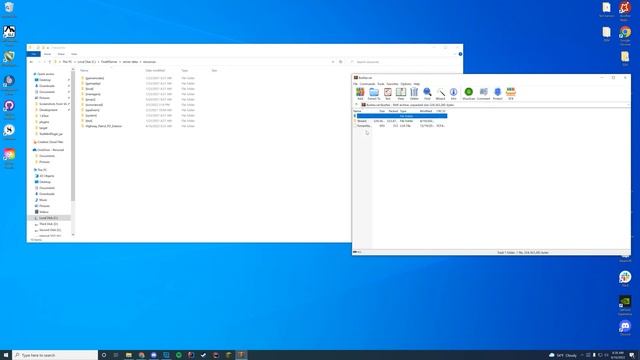
Task: Open the Favorites menu in WinRAR
Action: pyautogui.click(x=392, y=84)
